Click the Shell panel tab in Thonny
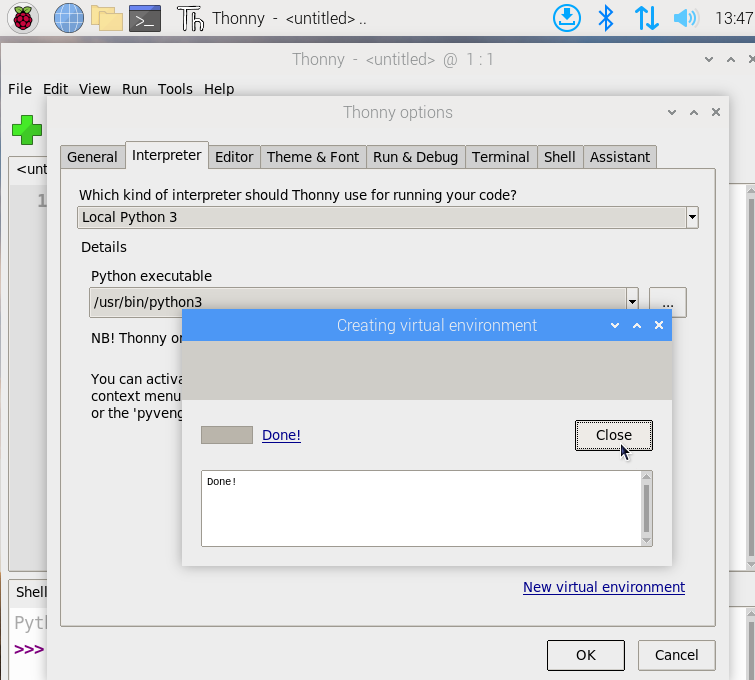 (x=29, y=592)
